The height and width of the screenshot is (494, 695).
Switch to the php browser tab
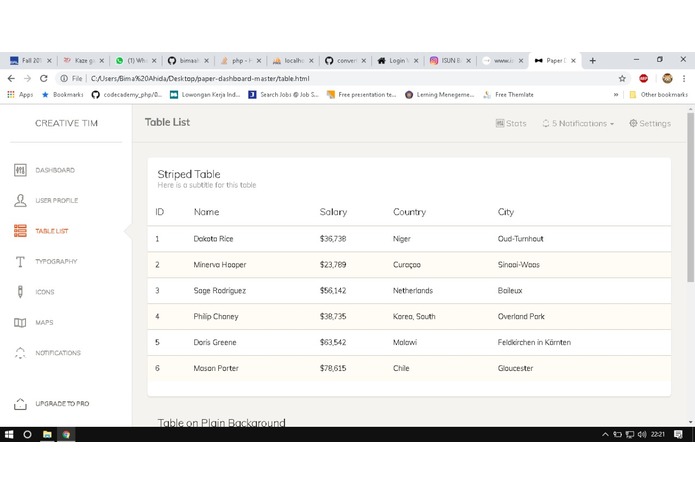click(x=241, y=61)
